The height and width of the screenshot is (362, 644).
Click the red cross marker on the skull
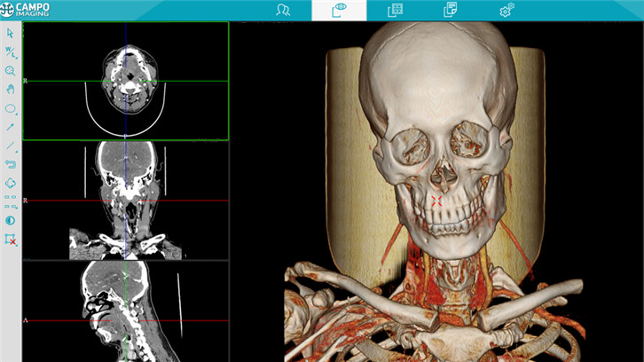436,201
